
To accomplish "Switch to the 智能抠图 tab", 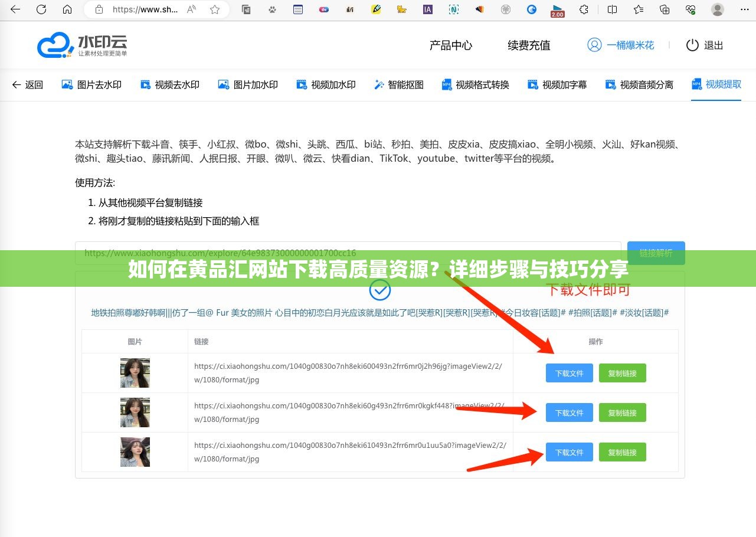I will point(399,85).
